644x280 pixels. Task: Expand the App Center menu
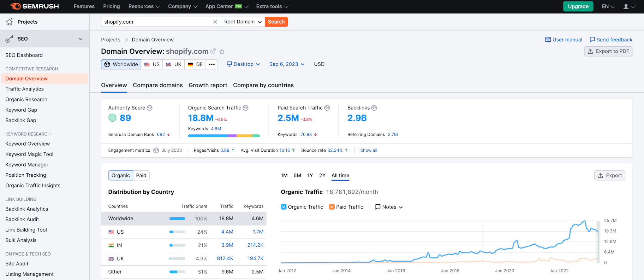point(227,6)
